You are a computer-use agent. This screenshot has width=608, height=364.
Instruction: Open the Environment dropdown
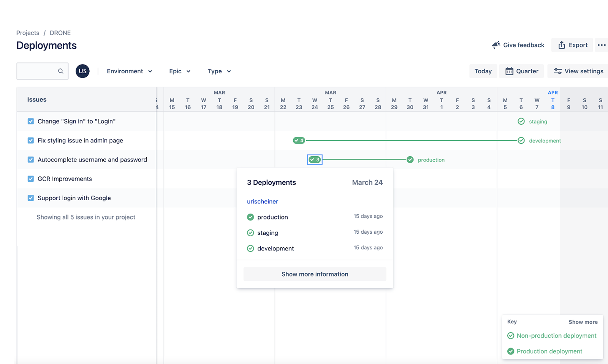click(x=129, y=71)
